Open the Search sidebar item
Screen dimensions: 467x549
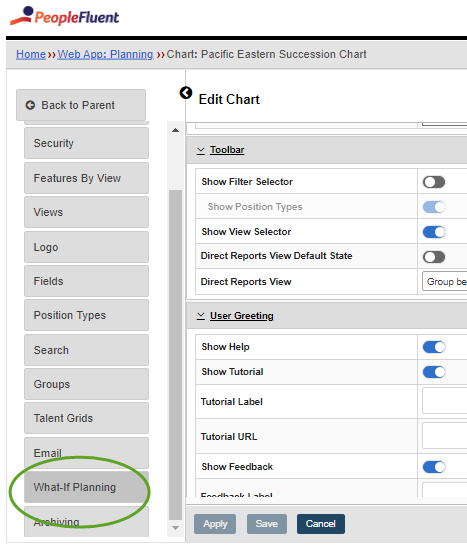tap(86, 350)
